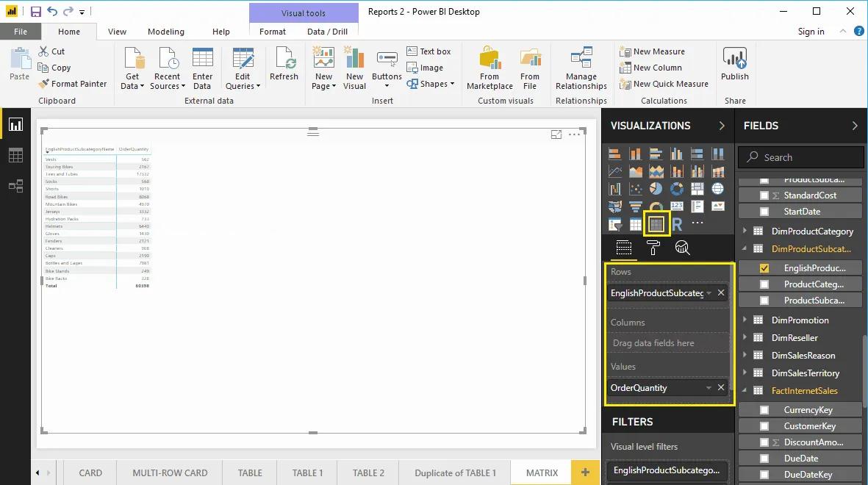Open the OrderQuantity value dropdown
The height and width of the screenshot is (485, 868).
pyautogui.click(x=707, y=387)
